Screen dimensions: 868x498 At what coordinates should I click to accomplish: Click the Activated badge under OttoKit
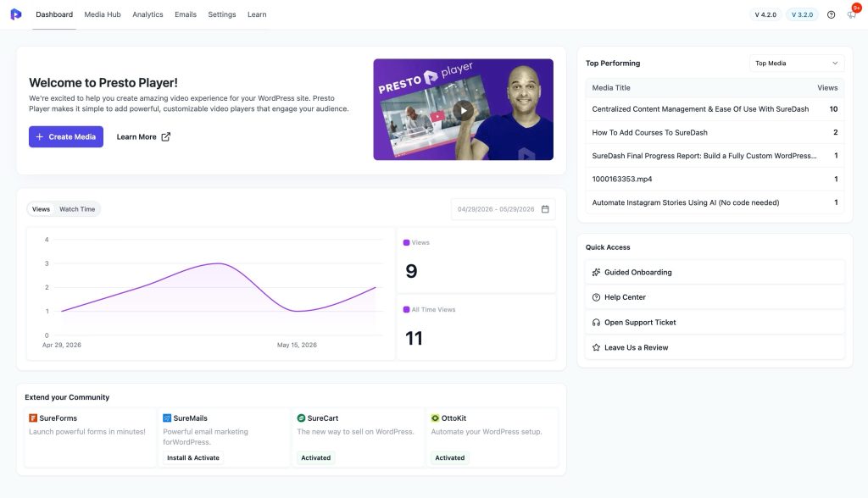pos(450,457)
